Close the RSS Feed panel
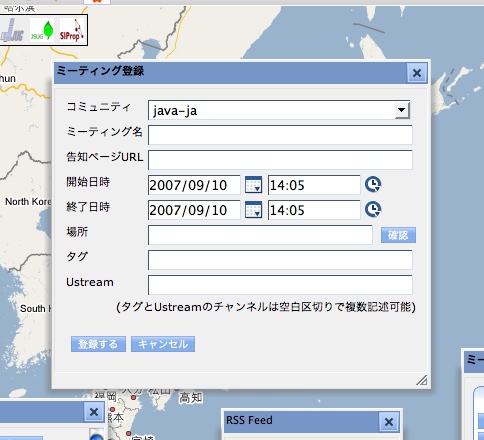The height and width of the screenshot is (440, 484). 389,422
